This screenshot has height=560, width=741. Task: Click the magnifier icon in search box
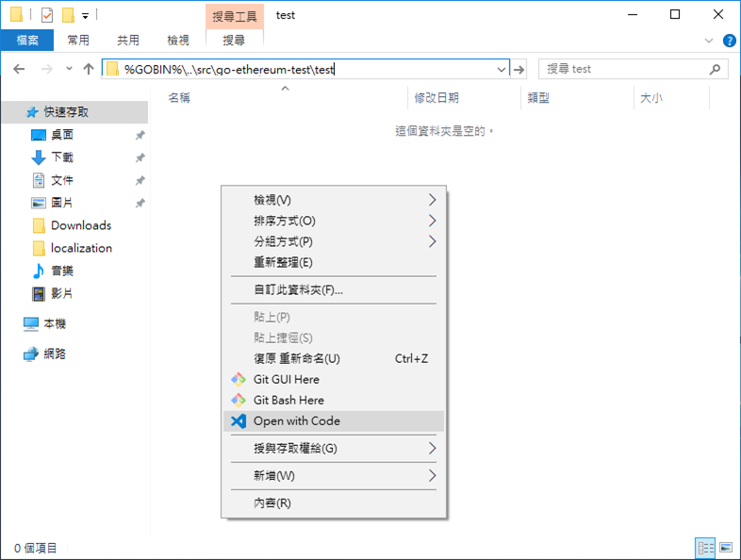(715, 69)
